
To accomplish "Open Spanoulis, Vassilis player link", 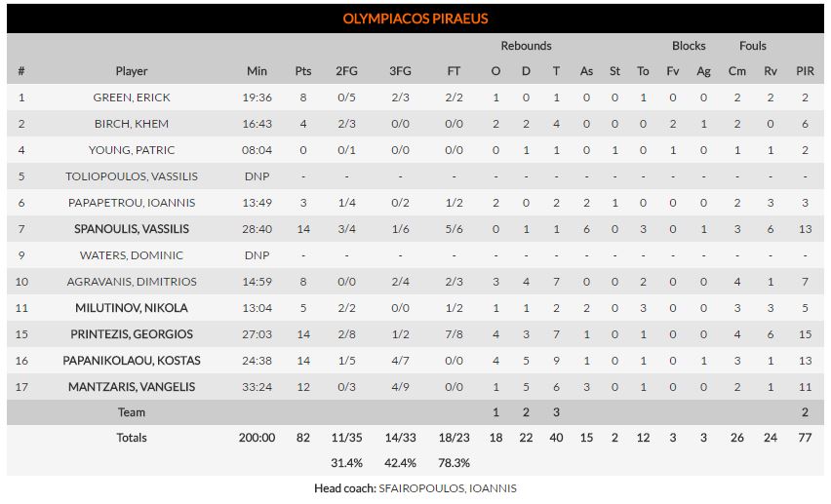I will (132, 229).
